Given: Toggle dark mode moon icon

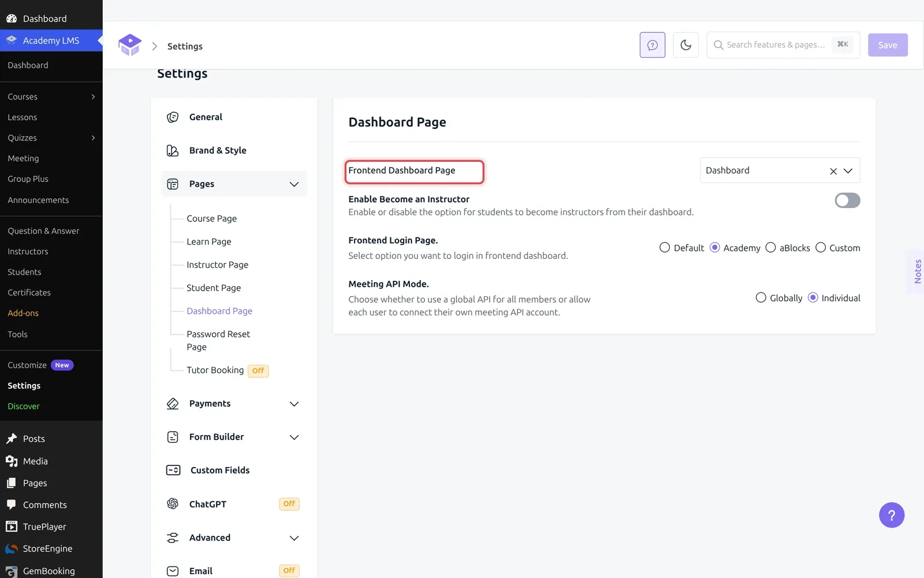Looking at the screenshot, I should pyautogui.click(x=686, y=45).
